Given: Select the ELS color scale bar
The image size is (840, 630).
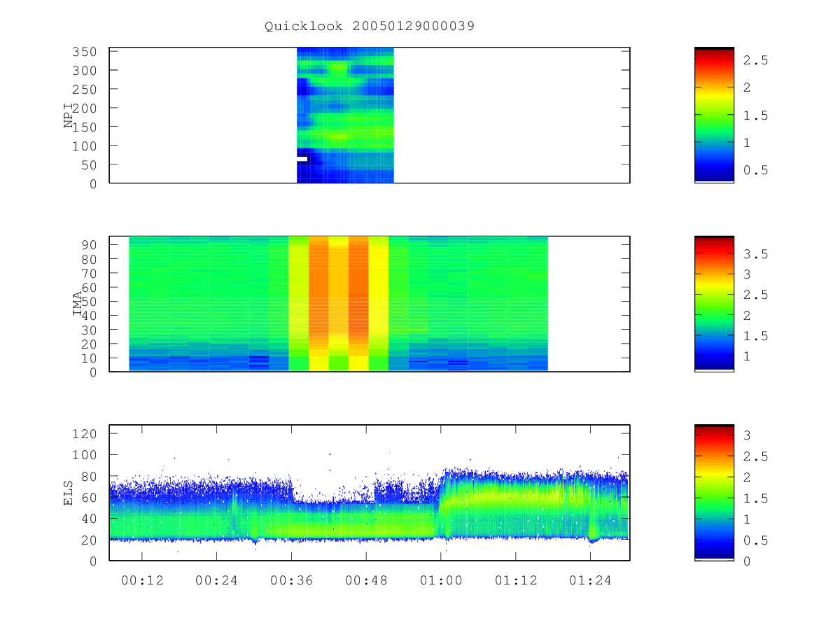Looking at the screenshot, I should click(714, 493).
